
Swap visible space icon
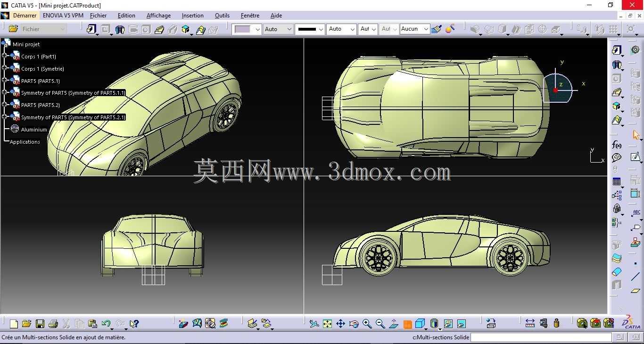[462, 324]
